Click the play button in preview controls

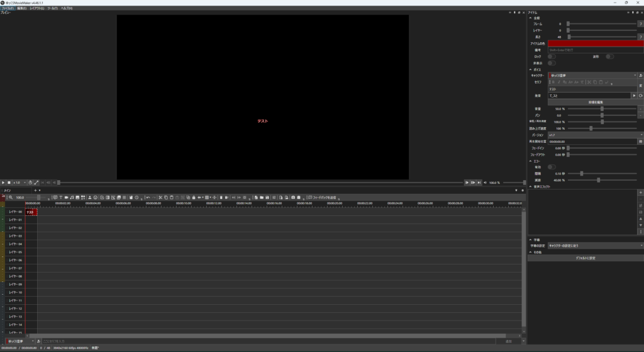pos(3,183)
